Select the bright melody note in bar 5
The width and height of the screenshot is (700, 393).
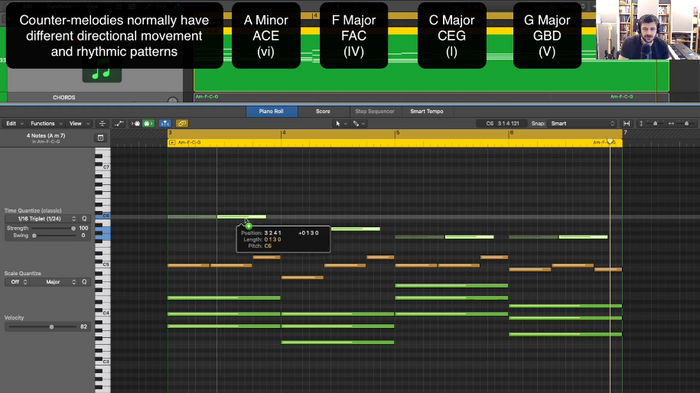coord(470,237)
